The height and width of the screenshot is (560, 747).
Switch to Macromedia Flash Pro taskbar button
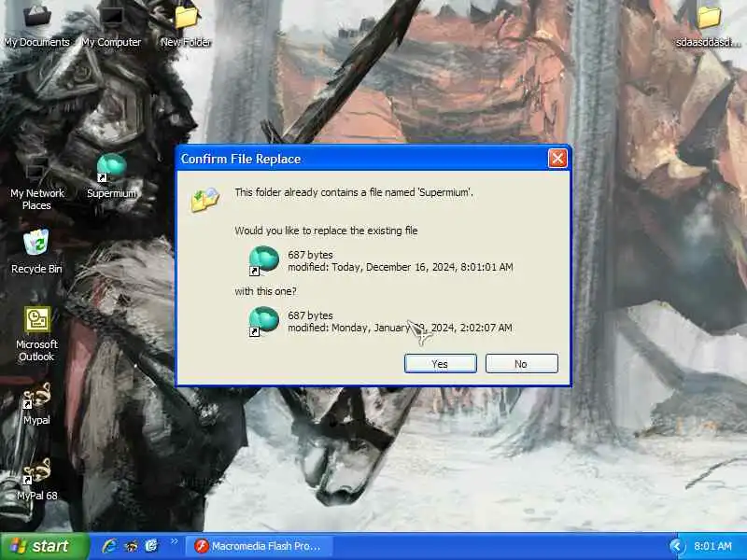(259, 546)
